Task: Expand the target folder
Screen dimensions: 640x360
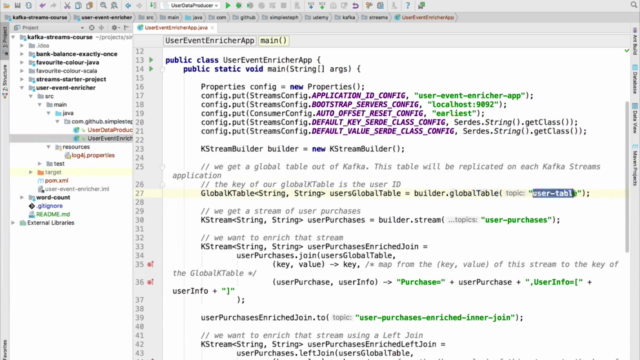Action: click(31, 172)
